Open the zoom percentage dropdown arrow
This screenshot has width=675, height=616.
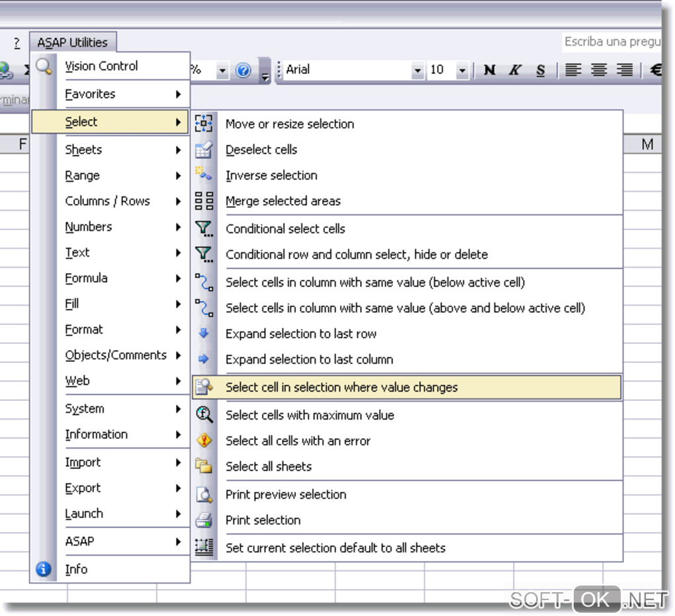tap(222, 70)
